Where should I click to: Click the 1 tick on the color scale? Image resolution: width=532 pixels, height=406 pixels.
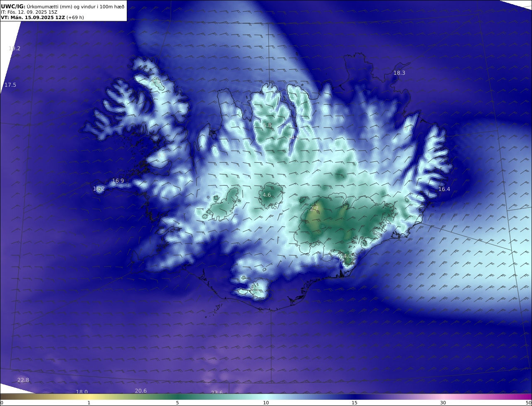(89, 403)
